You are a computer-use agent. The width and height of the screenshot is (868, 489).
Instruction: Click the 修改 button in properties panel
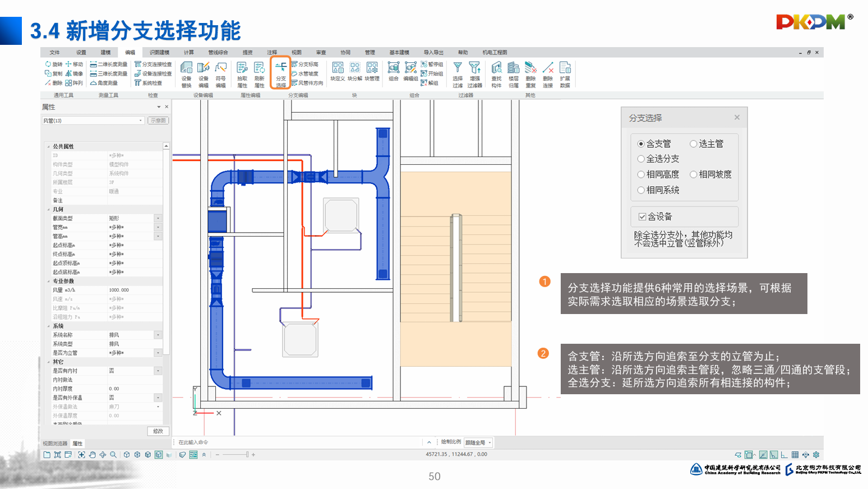click(158, 431)
